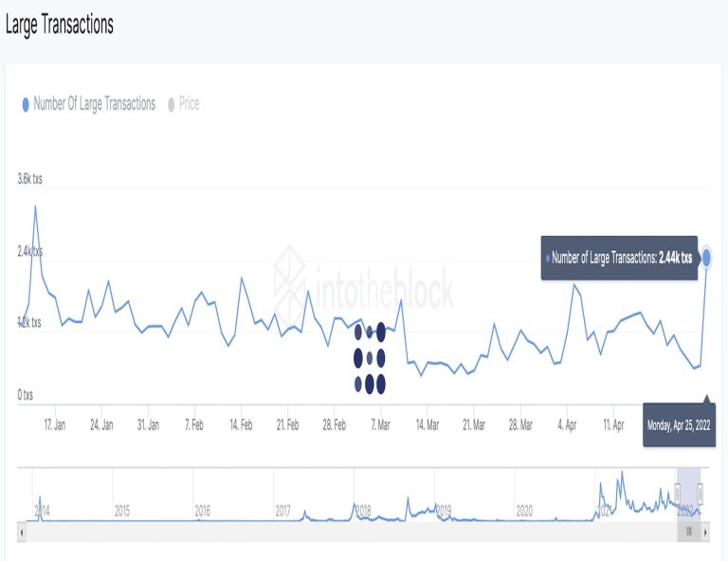Click the loading dots spinner on chart
The image size is (728, 561).
(370, 358)
